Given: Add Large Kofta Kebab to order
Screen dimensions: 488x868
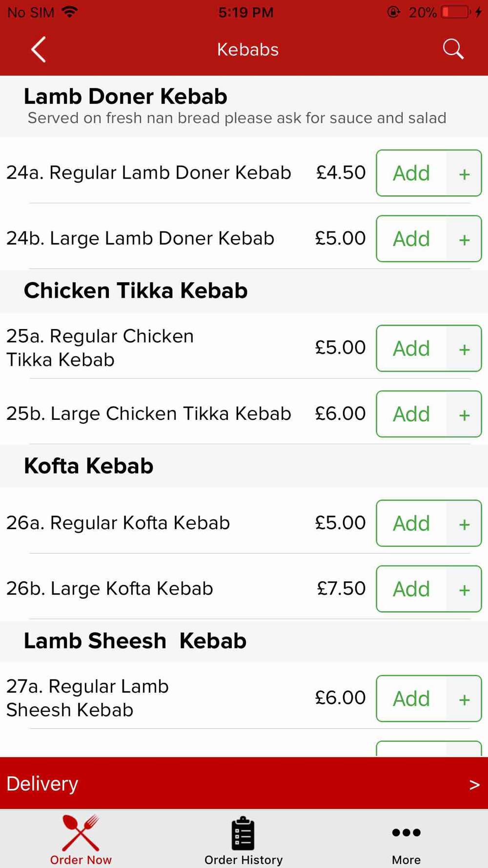Looking at the screenshot, I should [x=411, y=589].
